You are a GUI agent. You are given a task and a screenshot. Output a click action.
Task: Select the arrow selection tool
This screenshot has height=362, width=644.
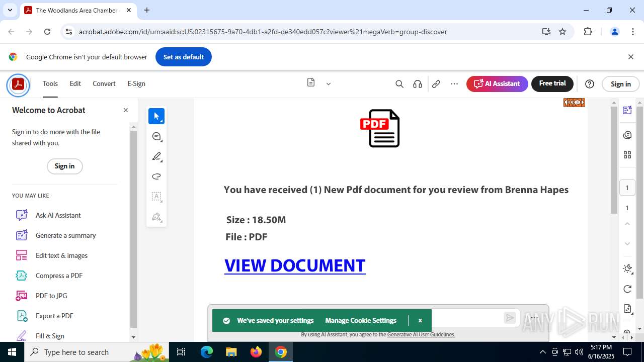coord(156,116)
